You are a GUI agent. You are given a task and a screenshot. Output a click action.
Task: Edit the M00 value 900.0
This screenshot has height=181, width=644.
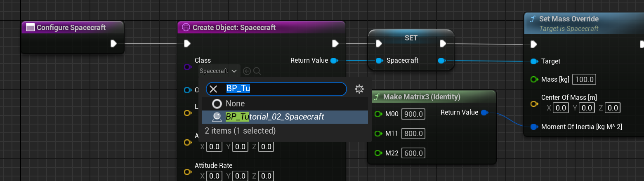(x=413, y=114)
